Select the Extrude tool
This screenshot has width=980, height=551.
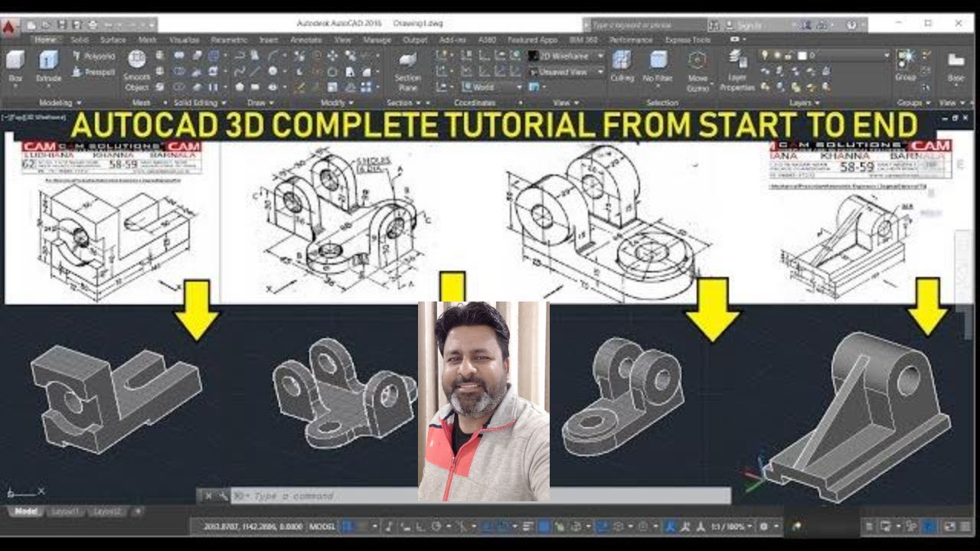pos(49,67)
